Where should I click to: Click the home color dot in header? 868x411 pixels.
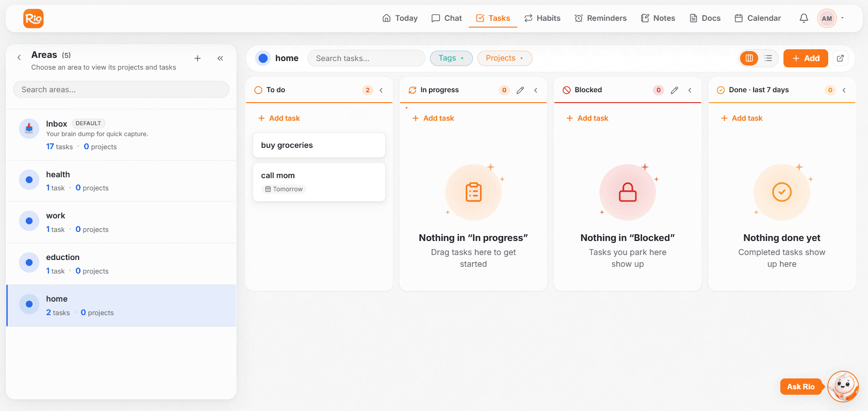coord(263,58)
